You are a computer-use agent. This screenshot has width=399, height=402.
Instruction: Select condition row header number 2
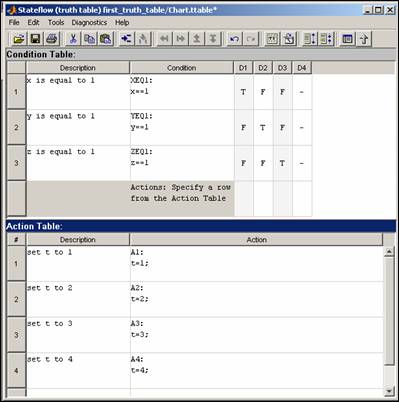(16, 127)
